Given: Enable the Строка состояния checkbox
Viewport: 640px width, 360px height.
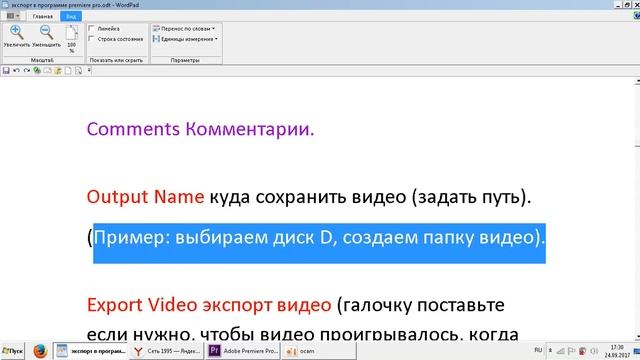Looking at the screenshot, I should [x=91, y=39].
